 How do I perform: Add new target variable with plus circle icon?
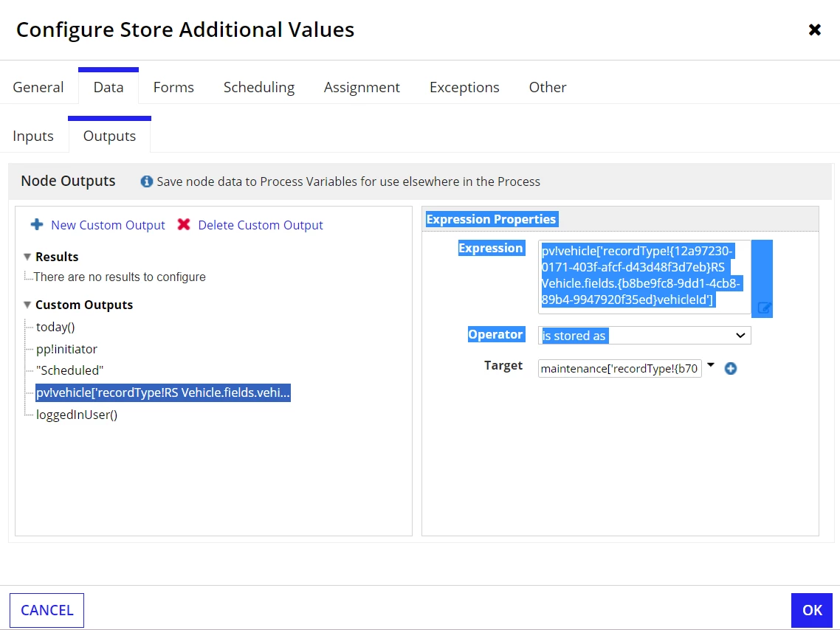pyautogui.click(x=730, y=368)
